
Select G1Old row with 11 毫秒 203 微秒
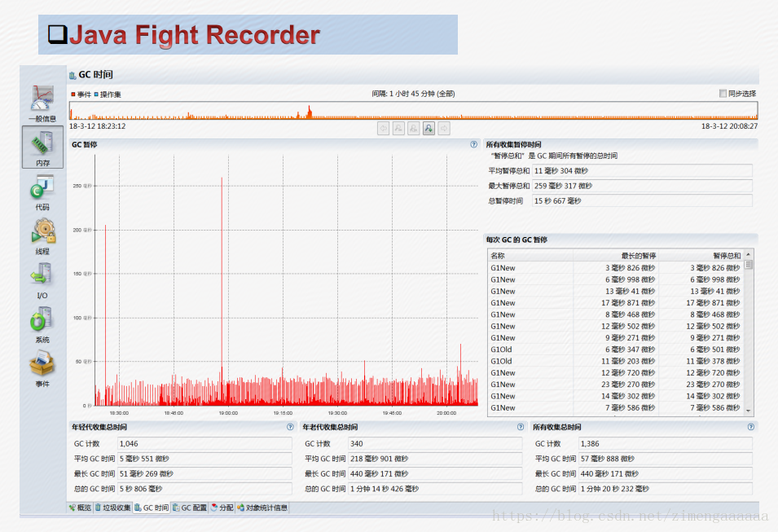pyautogui.click(x=615, y=361)
